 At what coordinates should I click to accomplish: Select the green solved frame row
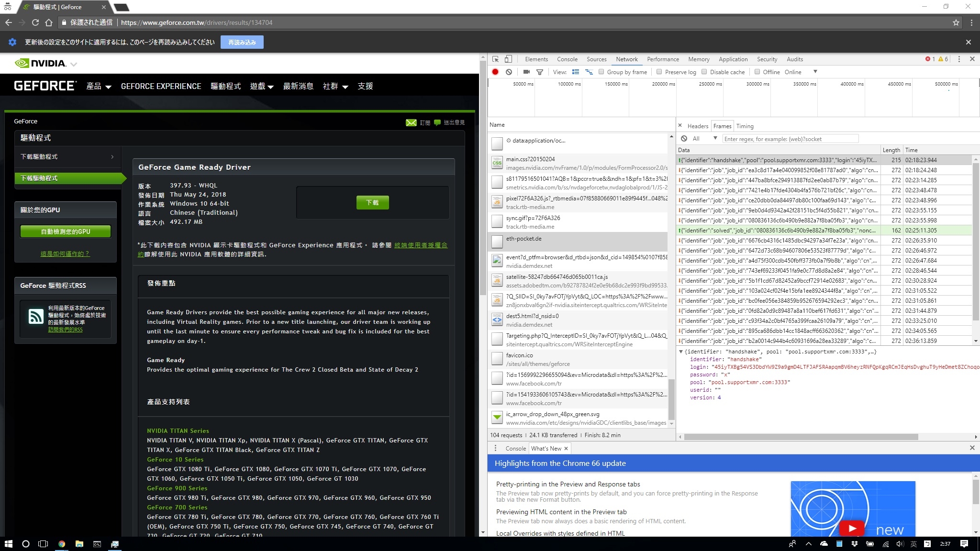click(825, 231)
